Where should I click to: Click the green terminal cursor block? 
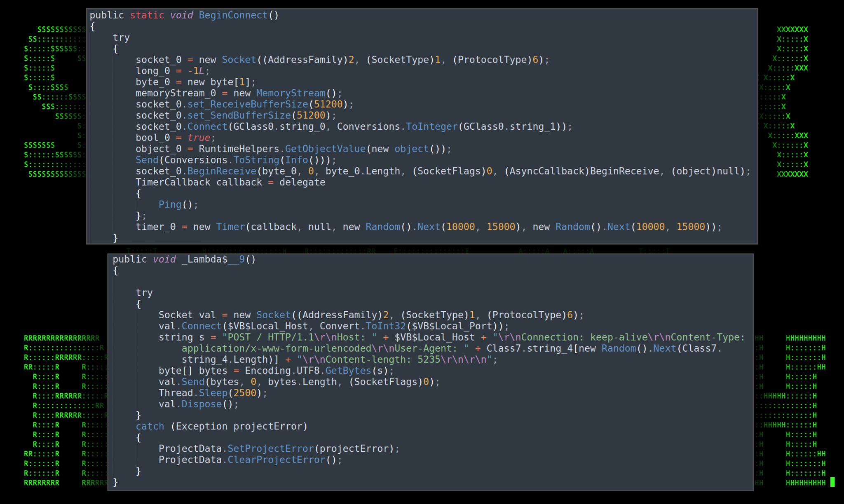click(832, 482)
